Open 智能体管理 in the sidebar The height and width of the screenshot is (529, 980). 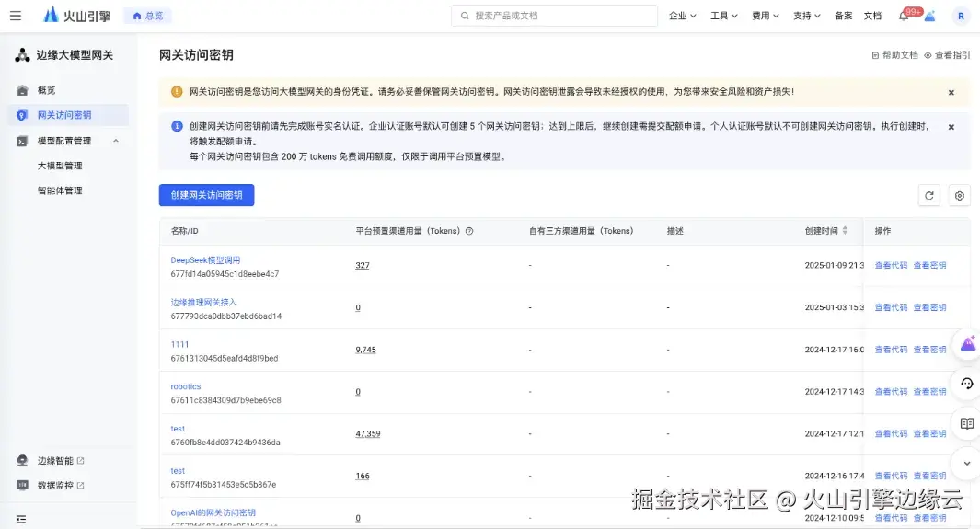(x=60, y=190)
